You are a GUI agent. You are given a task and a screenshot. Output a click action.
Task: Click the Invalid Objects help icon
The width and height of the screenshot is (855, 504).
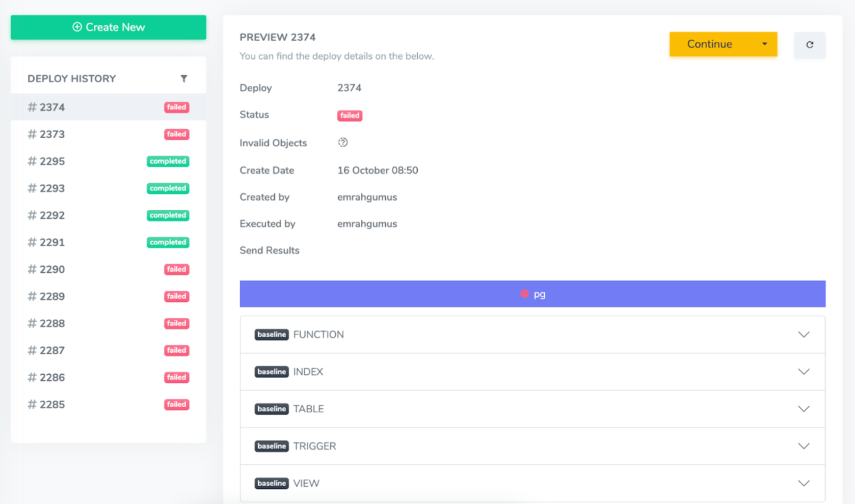pos(343,143)
